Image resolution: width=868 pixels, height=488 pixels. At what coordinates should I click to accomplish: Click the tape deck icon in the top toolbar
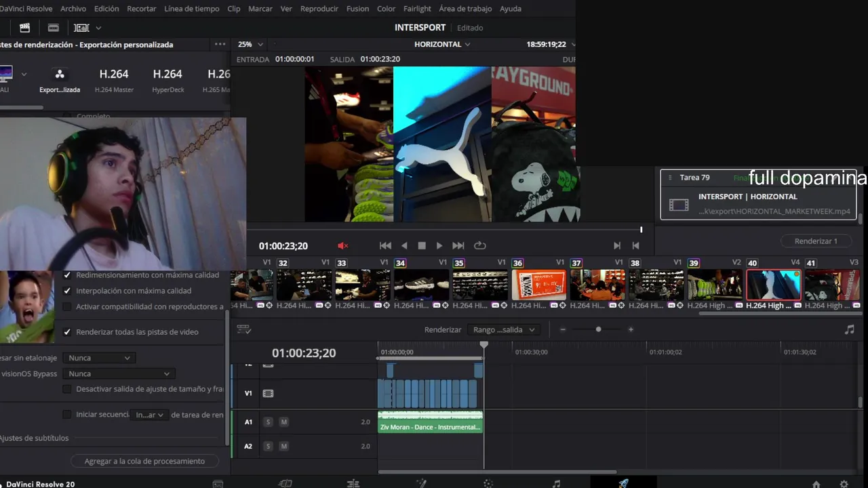tap(53, 28)
